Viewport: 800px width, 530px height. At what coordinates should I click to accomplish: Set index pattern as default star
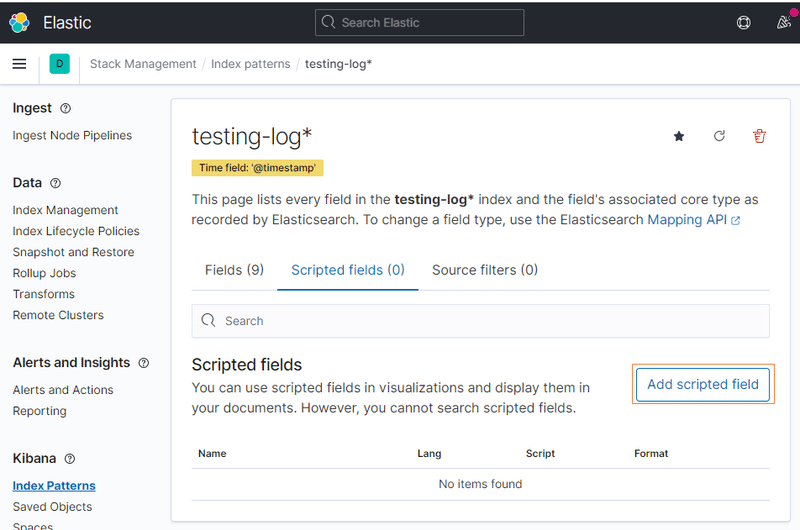point(679,137)
